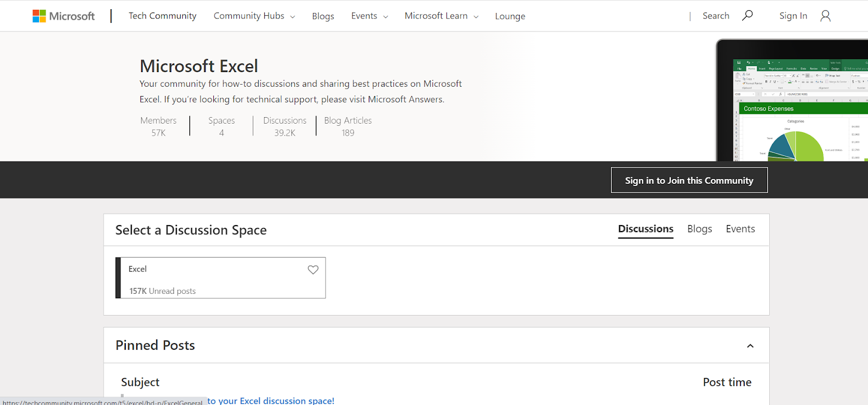This screenshot has width=868, height=405.
Task: Click the Microsoft logo
Action: tap(63, 16)
